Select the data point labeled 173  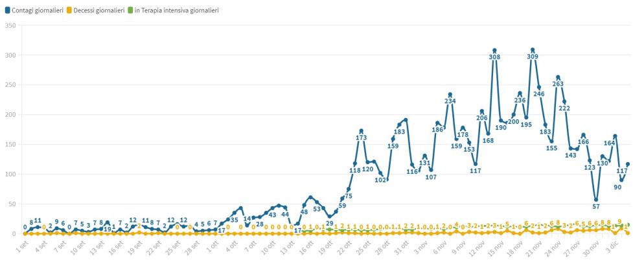click(362, 131)
